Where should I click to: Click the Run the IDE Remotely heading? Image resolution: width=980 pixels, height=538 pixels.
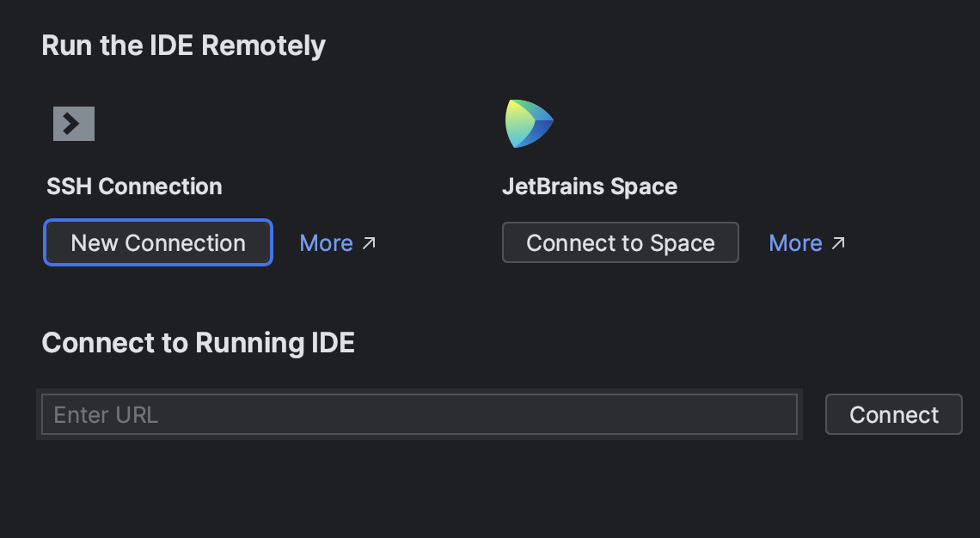[183, 45]
